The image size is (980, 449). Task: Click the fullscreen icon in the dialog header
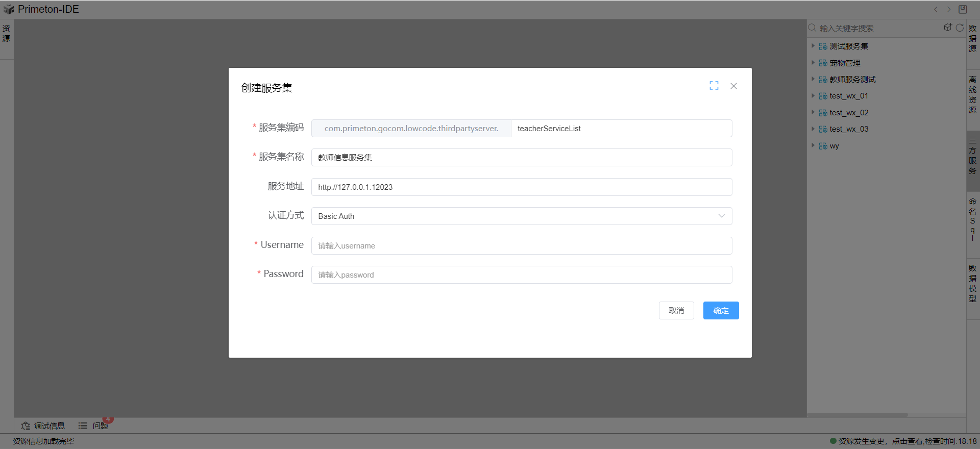tap(714, 86)
